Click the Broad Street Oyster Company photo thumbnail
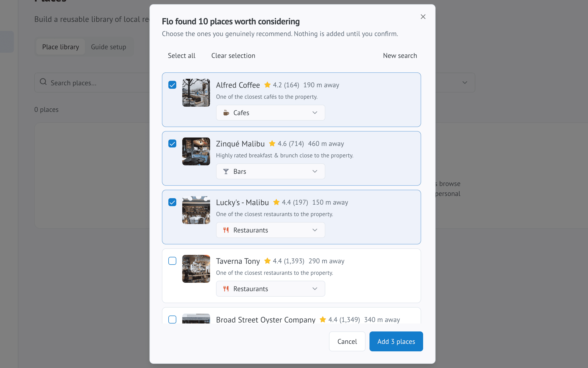Image resolution: width=588 pixels, height=368 pixels. tap(196, 319)
